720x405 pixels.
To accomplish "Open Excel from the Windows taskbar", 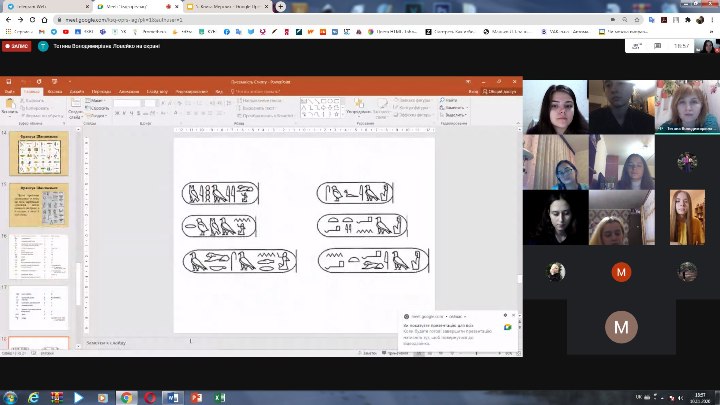I will pyautogui.click(x=221, y=397).
